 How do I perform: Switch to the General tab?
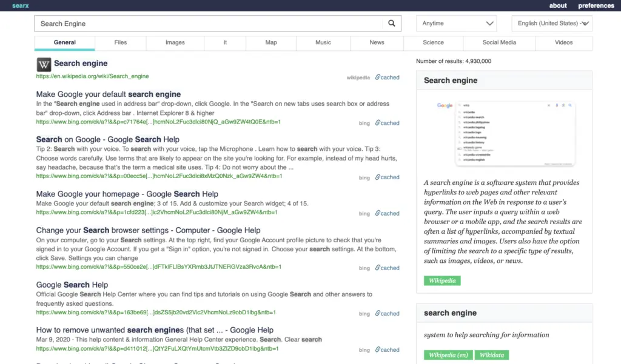pyautogui.click(x=64, y=43)
